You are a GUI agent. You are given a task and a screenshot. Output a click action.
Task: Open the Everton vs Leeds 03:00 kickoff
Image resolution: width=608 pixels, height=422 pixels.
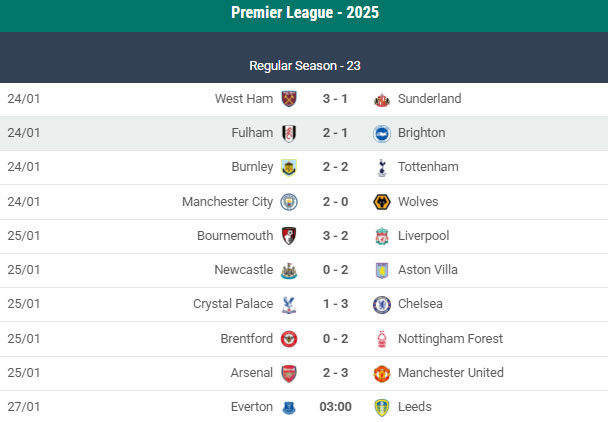click(335, 407)
